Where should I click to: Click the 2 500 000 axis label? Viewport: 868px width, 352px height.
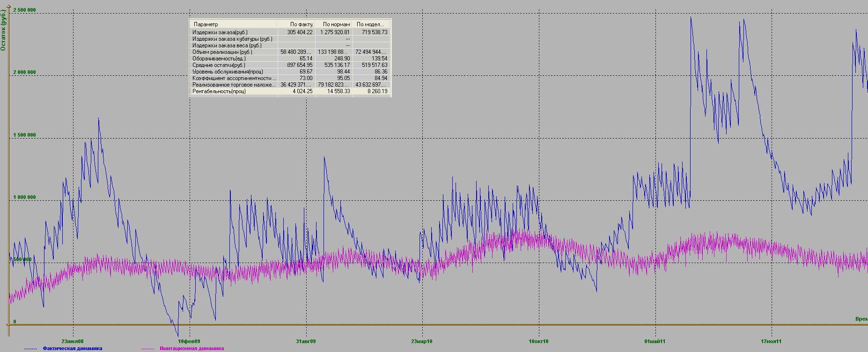click(24, 10)
